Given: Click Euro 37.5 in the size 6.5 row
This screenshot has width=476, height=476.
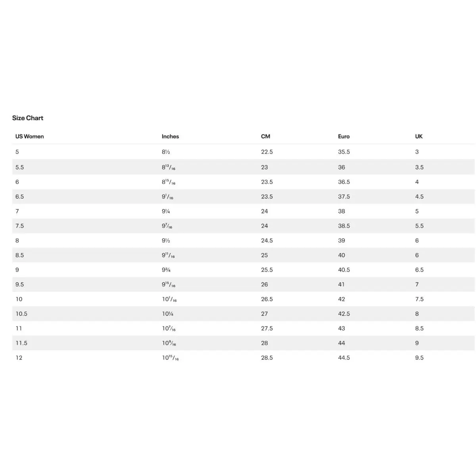Looking at the screenshot, I should pos(344,197).
